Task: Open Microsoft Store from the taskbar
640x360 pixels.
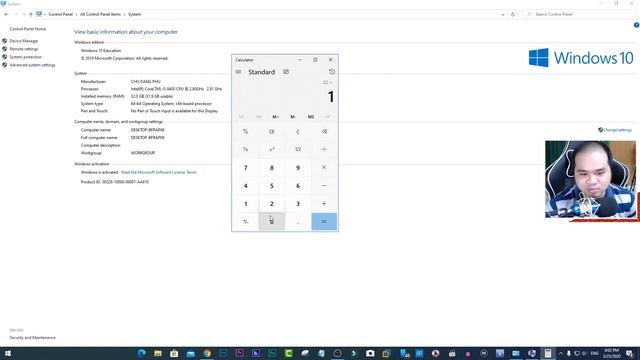Action: [x=174, y=353]
